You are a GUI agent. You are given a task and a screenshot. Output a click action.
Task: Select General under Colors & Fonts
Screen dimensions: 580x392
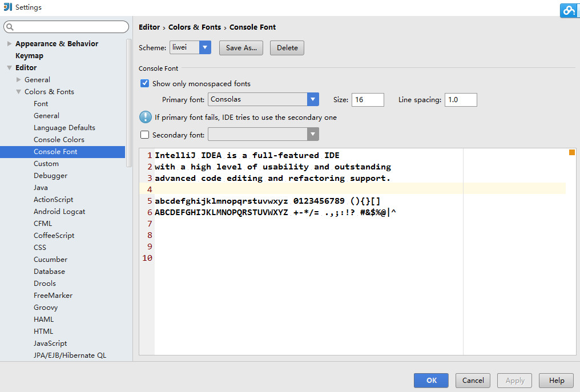[x=46, y=116]
